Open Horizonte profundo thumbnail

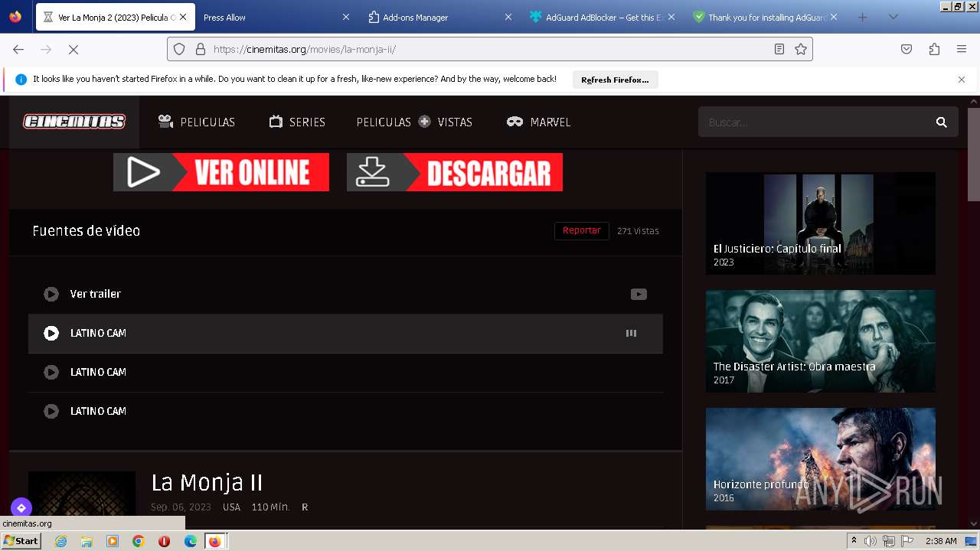[x=820, y=459]
